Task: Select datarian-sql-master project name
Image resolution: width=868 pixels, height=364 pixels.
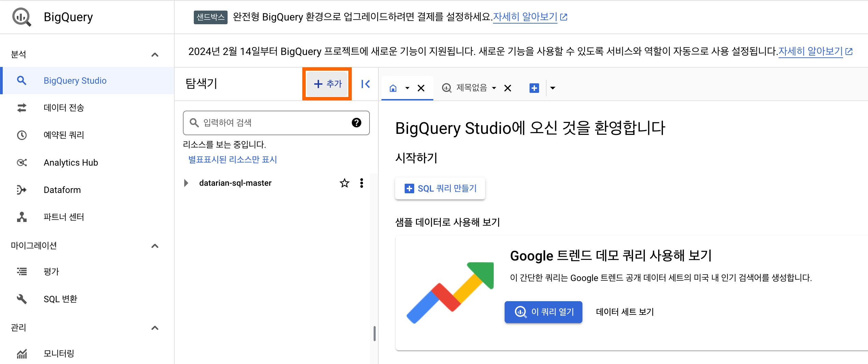Action: click(235, 183)
